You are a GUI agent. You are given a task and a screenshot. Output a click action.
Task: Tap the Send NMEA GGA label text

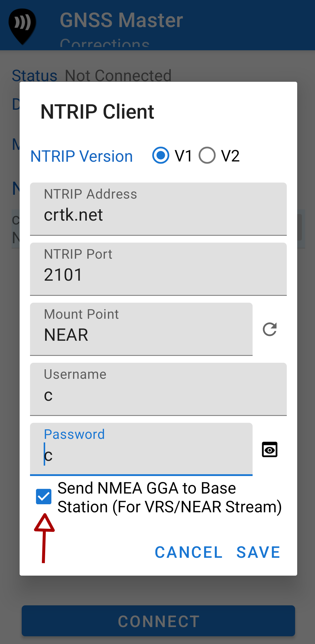[169, 497]
